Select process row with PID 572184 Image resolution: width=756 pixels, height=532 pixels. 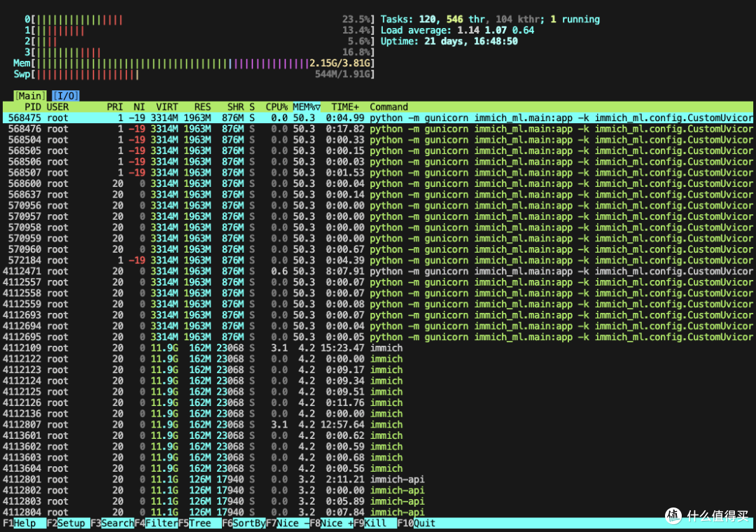point(378,260)
